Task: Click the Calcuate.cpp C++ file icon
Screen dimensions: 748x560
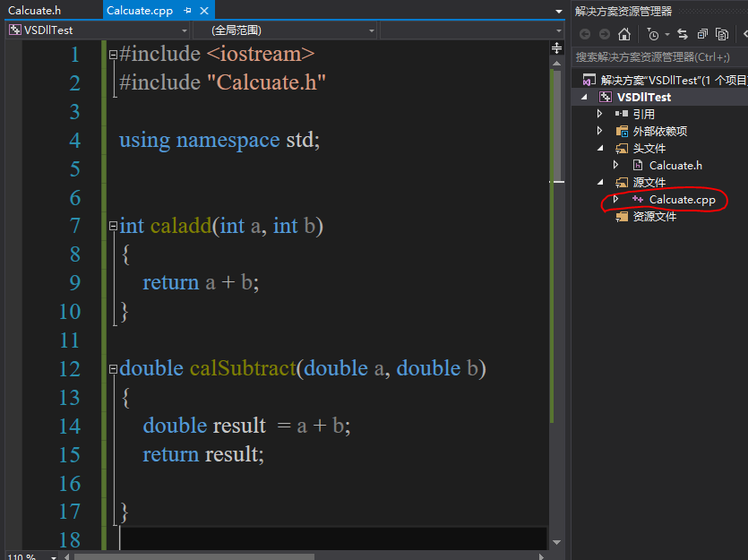Action: (x=638, y=200)
